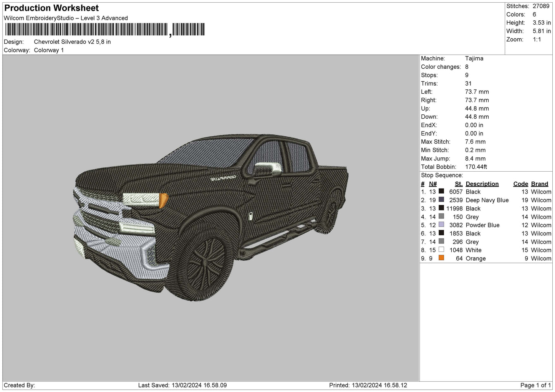Click the 'EndX:' label
This screenshot has height=392, width=555.
(429, 125)
